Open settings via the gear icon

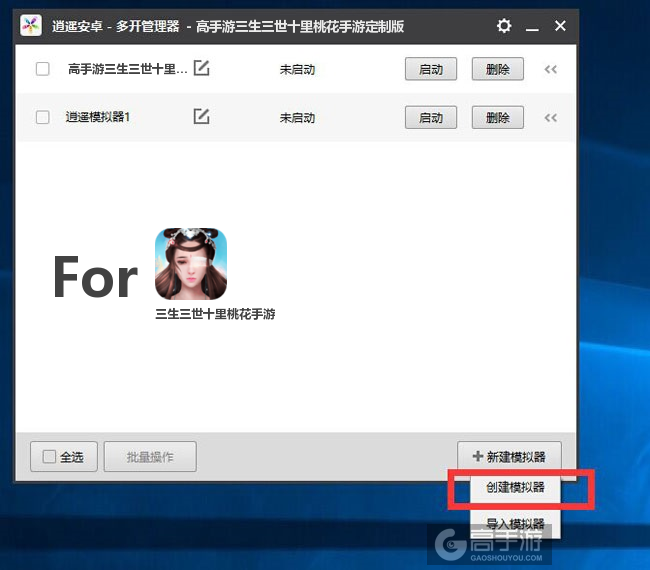click(504, 26)
